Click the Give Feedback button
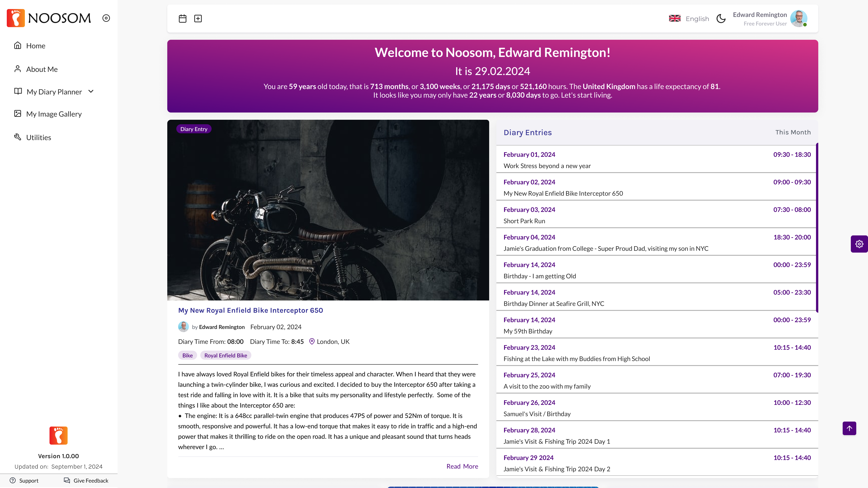The width and height of the screenshot is (868, 488). coord(86,481)
